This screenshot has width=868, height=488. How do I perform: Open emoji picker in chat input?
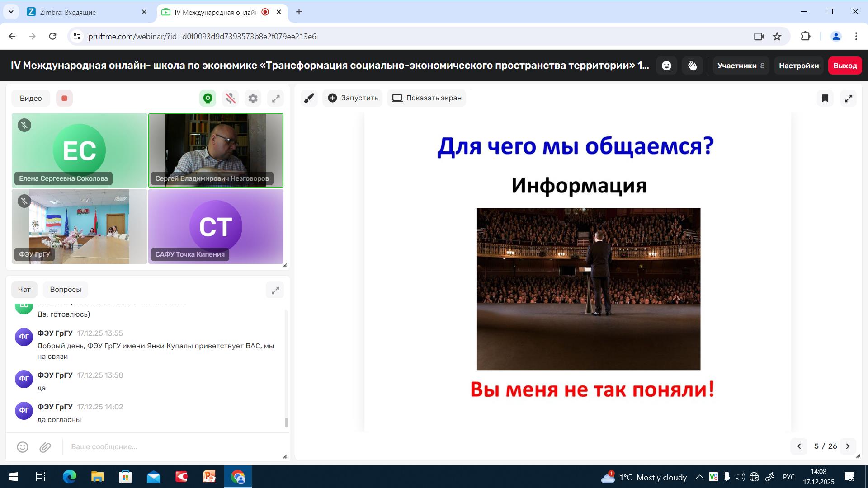coord(23,447)
